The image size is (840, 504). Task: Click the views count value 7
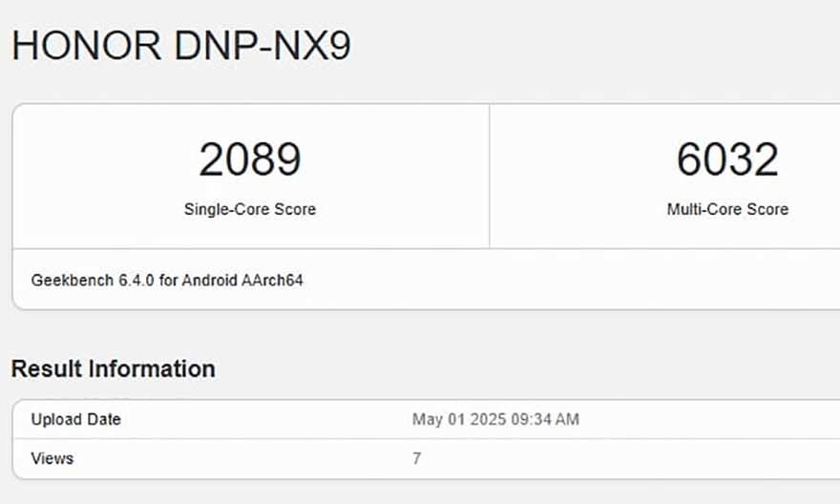[417, 458]
